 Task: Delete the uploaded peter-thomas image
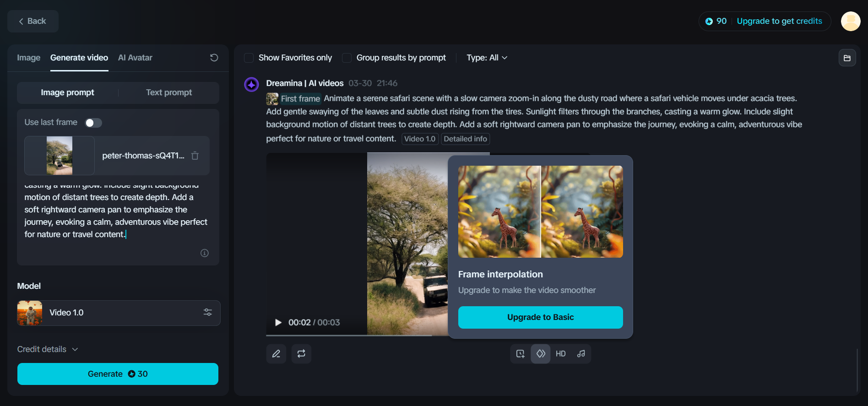click(x=195, y=156)
